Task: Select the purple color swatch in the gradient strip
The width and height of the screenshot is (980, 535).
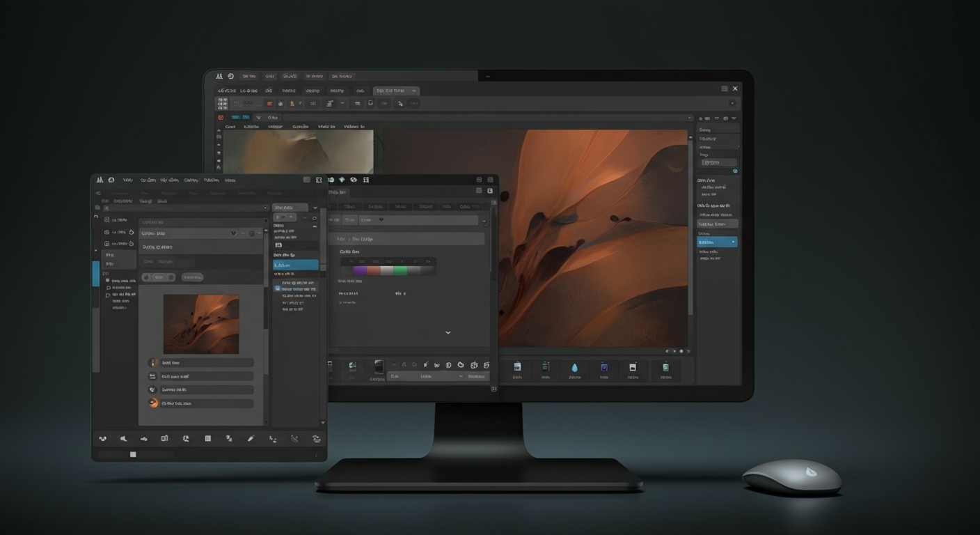Action: (x=360, y=270)
